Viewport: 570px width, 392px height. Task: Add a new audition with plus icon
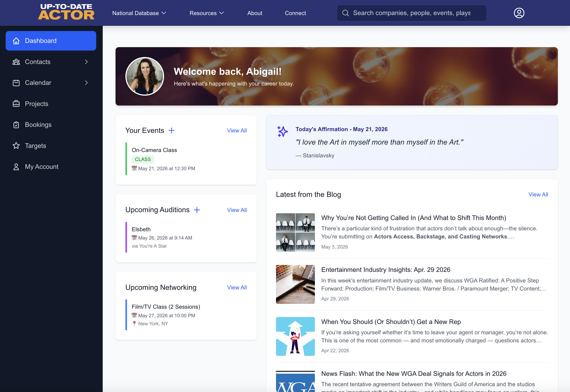coord(197,210)
